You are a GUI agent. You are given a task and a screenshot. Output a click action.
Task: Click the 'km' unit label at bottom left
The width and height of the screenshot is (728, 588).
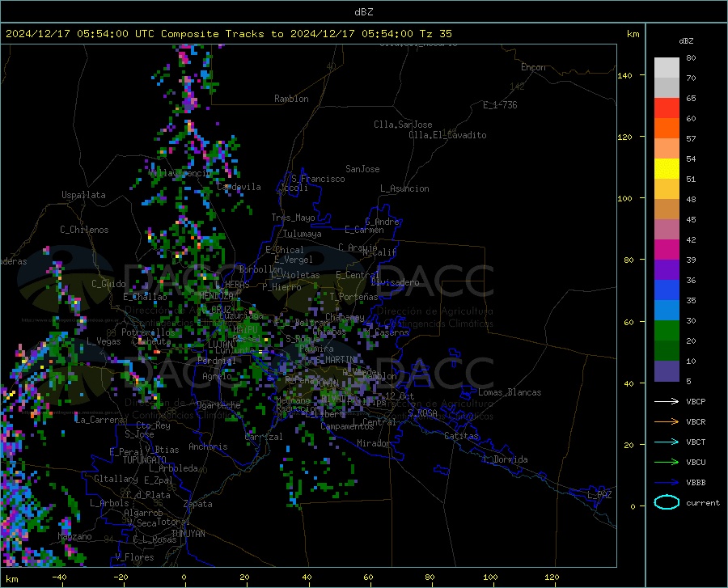point(11,579)
